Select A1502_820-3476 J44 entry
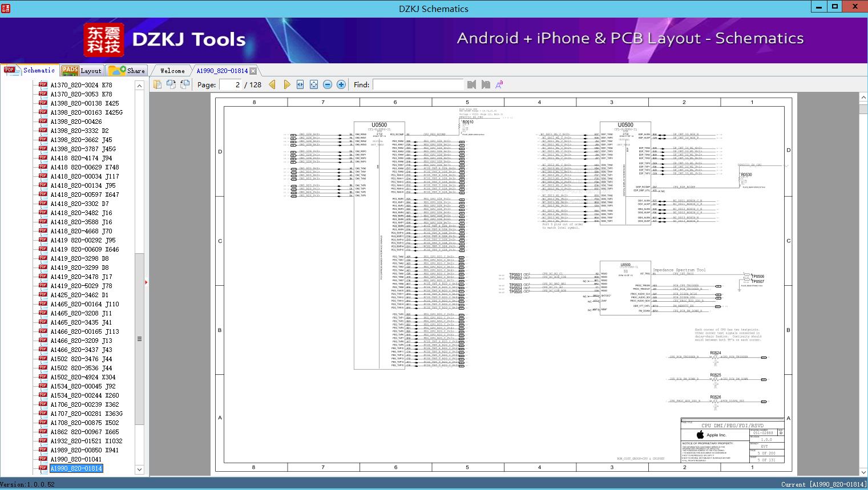 tap(81, 359)
